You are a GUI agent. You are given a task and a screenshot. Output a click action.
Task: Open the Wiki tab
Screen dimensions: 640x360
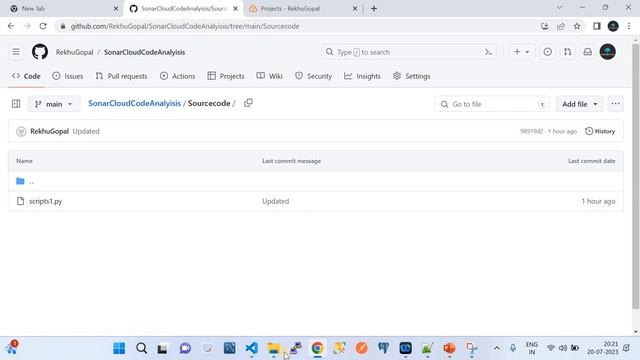pyautogui.click(x=269, y=76)
